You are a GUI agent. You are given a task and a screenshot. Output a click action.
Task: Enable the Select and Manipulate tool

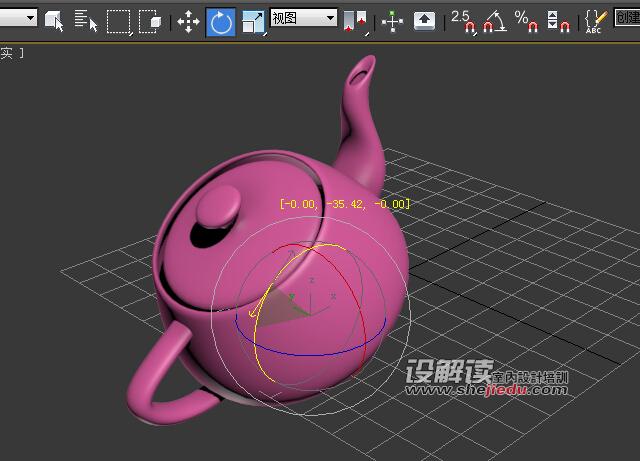[x=392, y=20]
